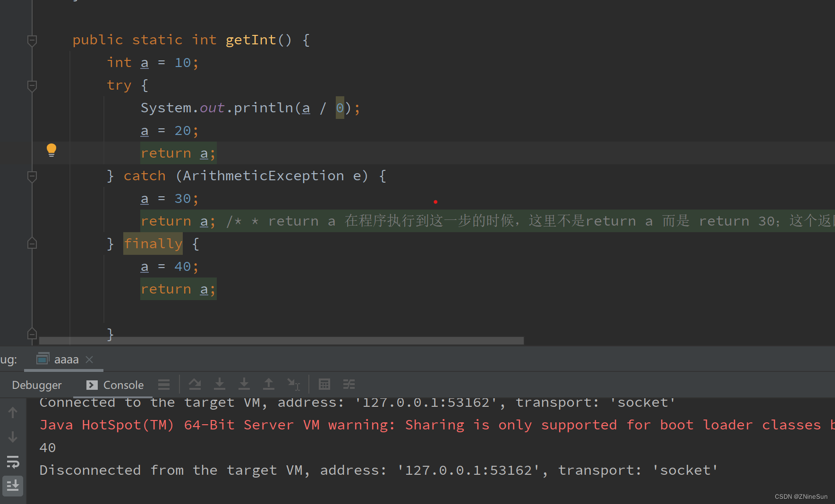Click the Force Step Into debug icon
Screen dimensions: 835x504
[x=244, y=385]
